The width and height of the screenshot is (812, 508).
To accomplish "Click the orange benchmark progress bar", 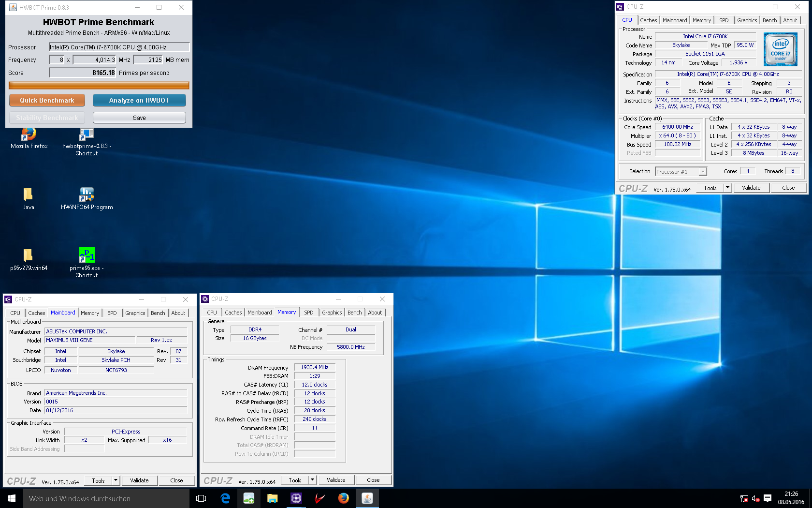I will (x=99, y=85).
